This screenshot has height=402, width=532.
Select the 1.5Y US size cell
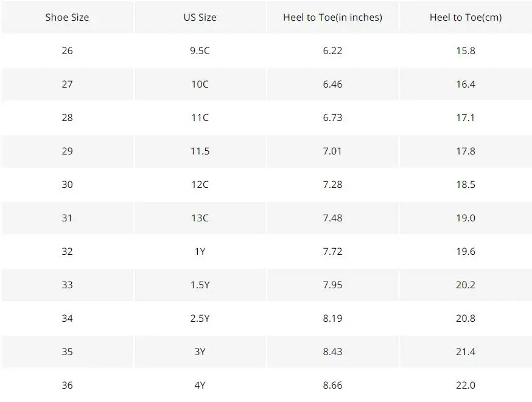click(x=200, y=285)
